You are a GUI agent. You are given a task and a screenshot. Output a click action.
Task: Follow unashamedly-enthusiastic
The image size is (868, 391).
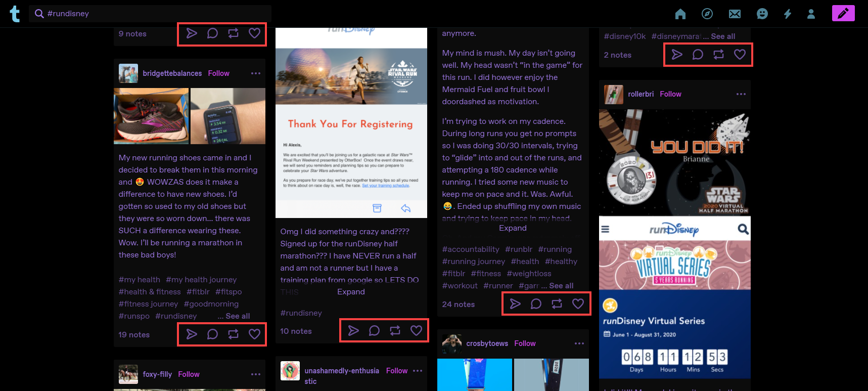click(397, 371)
